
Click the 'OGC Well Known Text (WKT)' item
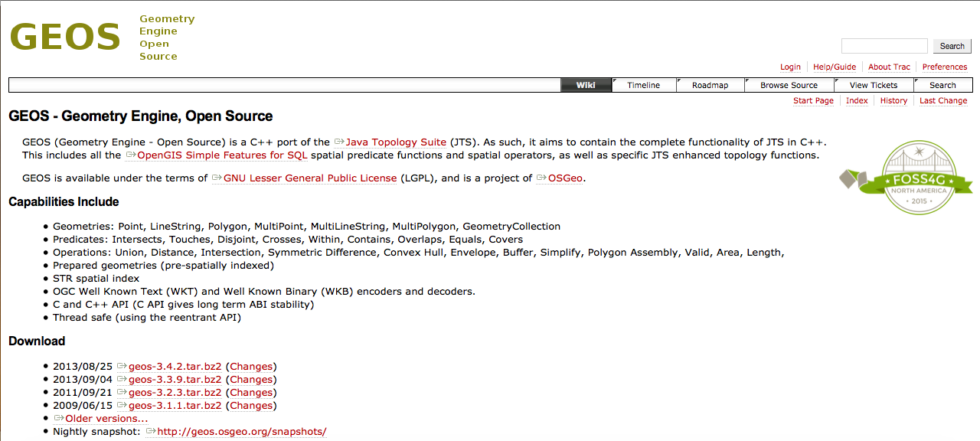click(264, 292)
